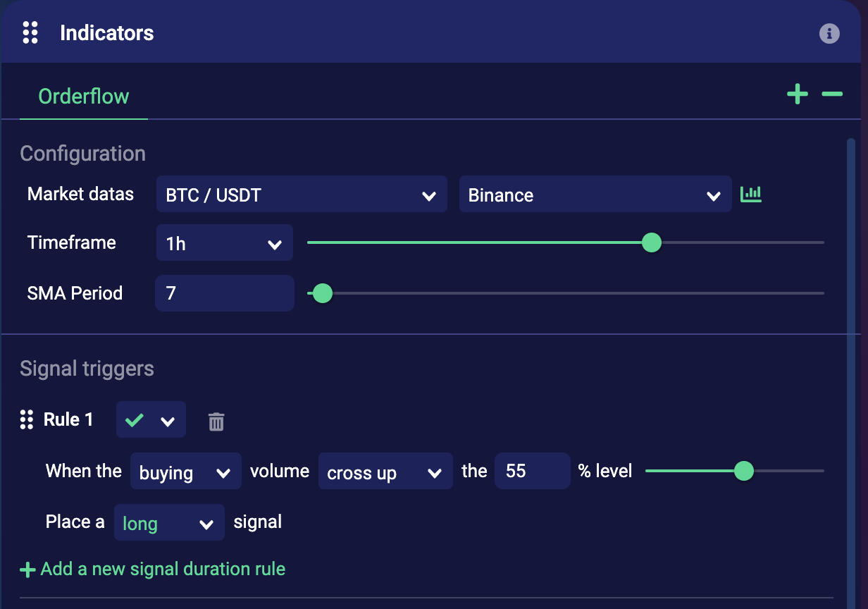Open the cross up condition dropdown
Screen dimensions: 868x609
click(385, 472)
